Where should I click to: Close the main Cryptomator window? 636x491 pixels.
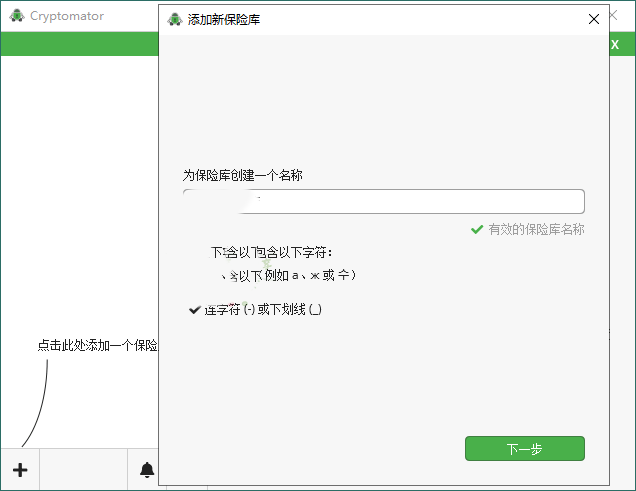614,15
